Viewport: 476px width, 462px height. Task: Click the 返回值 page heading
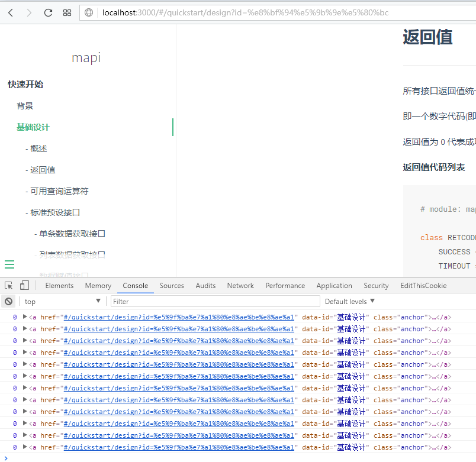[x=427, y=37]
